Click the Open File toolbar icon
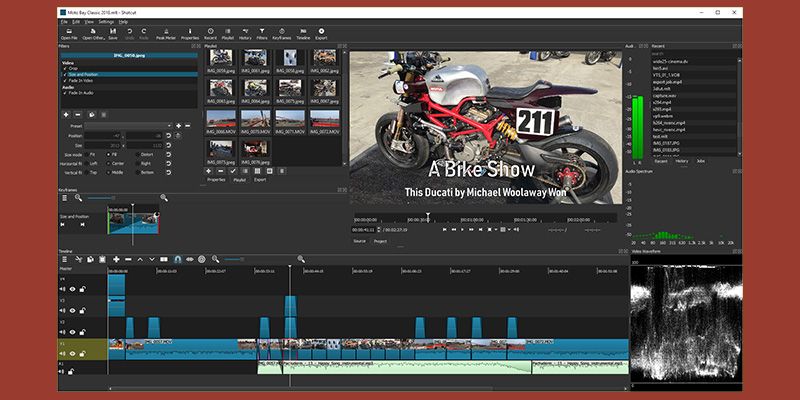800x400 pixels. point(69,32)
